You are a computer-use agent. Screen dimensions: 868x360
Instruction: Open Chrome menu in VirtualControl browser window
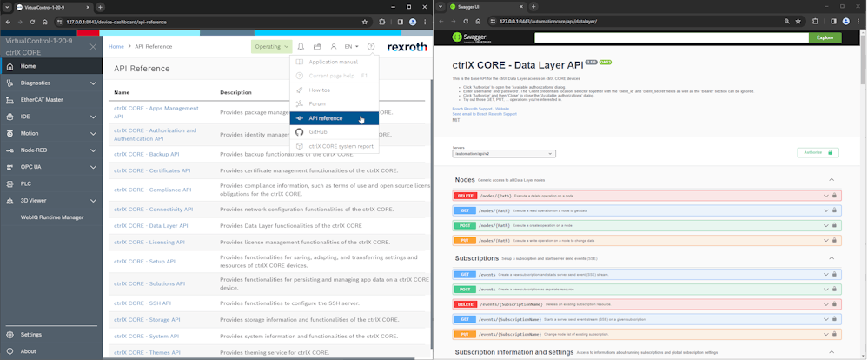point(424,22)
